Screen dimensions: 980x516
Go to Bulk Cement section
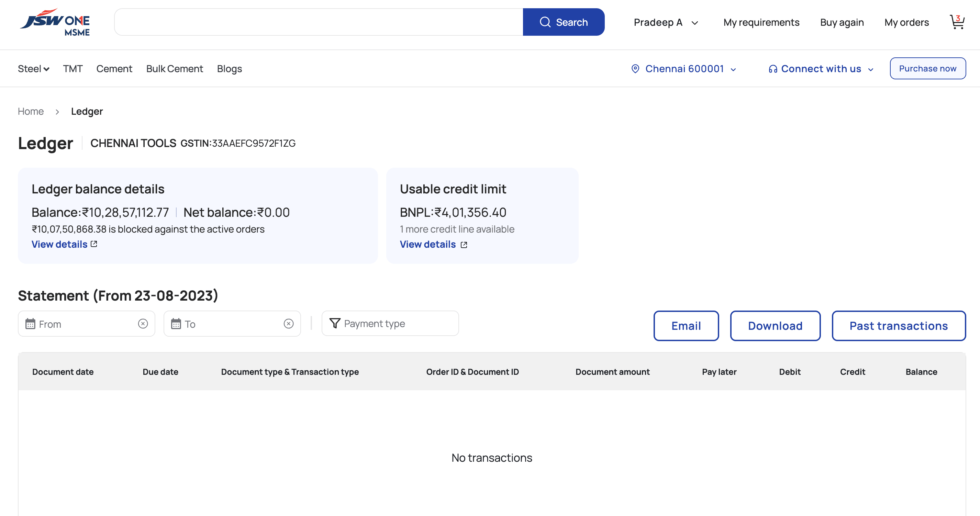pos(174,69)
